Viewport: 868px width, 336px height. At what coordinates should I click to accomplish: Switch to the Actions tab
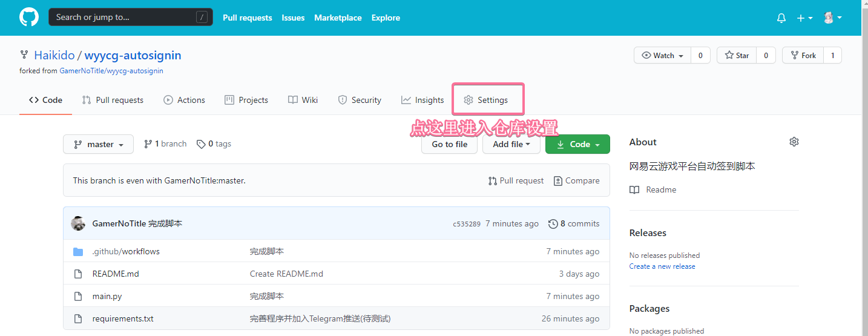point(185,100)
